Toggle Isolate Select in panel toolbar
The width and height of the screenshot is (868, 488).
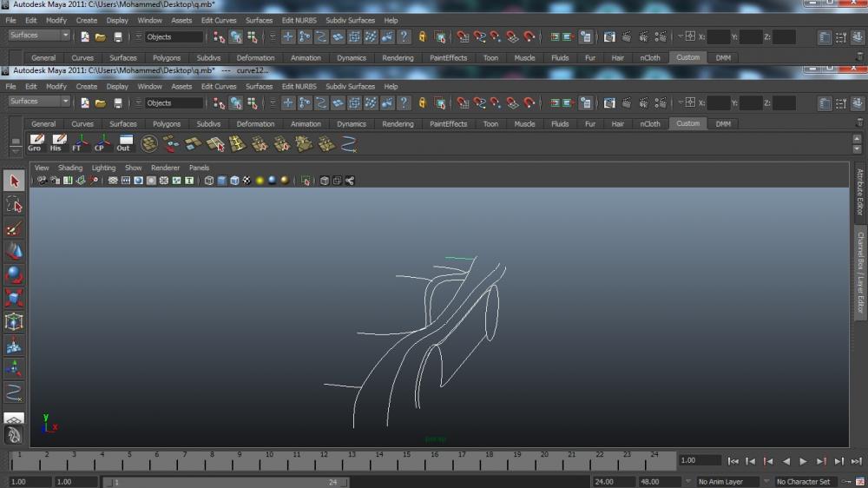(306, 181)
